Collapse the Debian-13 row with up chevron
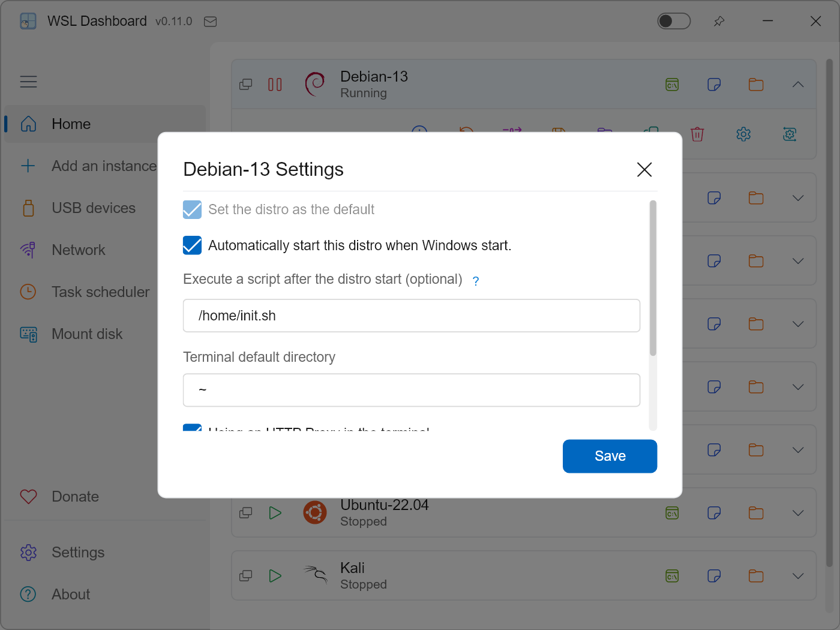Viewport: 840px width, 630px height. click(798, 85)
